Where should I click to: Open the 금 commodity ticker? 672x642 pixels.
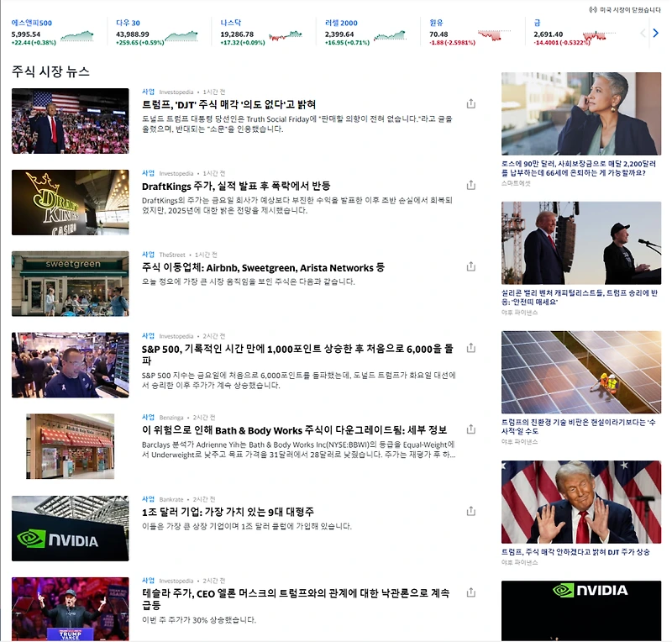[537, 23]
